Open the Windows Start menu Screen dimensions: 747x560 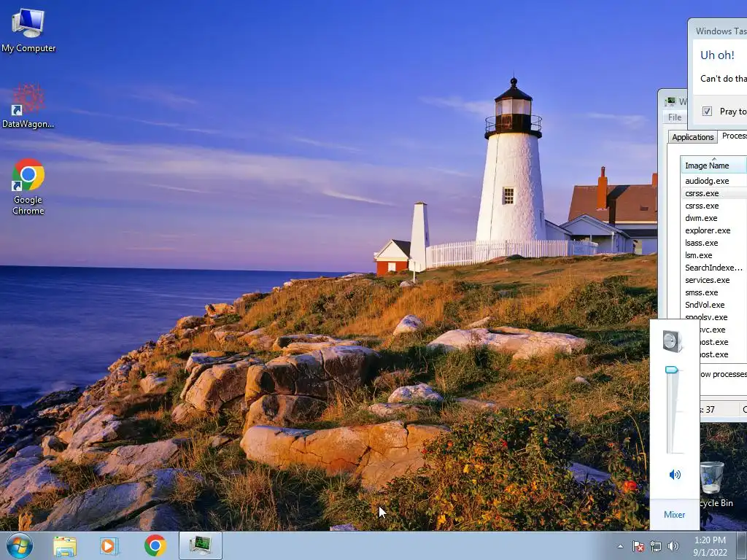(x=19, y=545)
